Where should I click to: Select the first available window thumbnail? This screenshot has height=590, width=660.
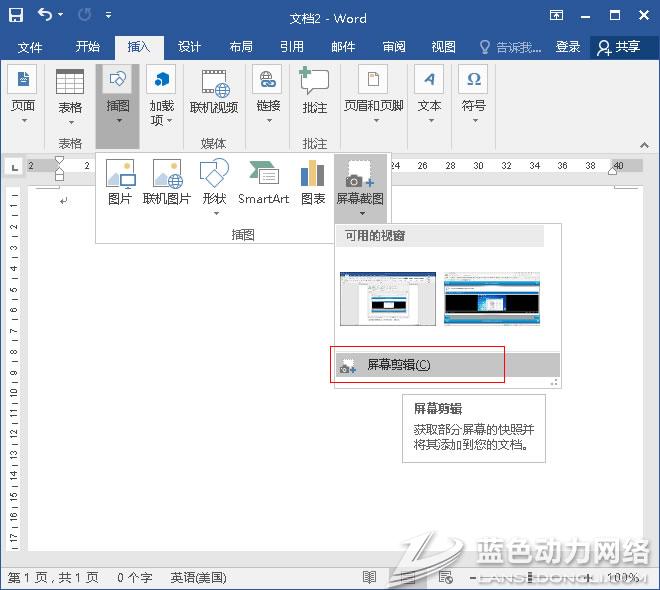387,297
